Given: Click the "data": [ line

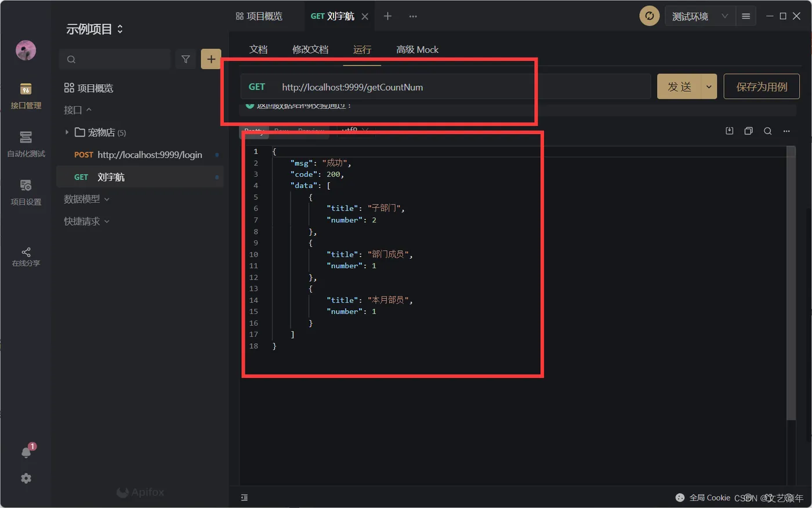Looking at the screenshot, I should 310,186.
